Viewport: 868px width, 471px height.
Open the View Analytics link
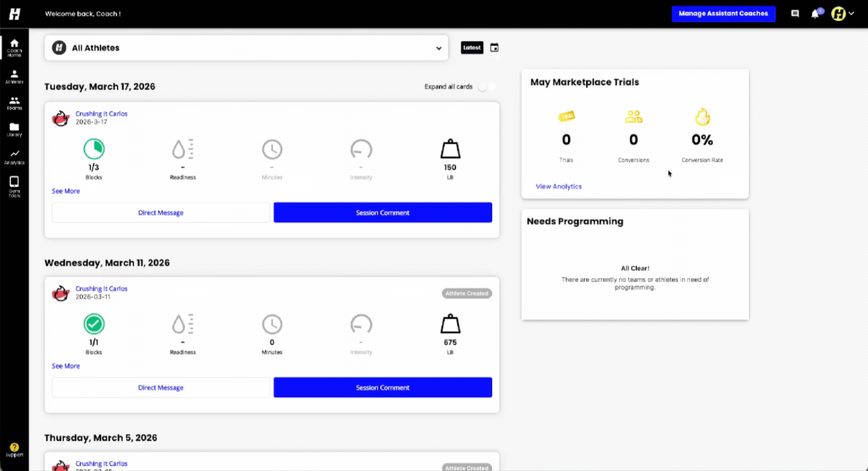pos(558,187)
